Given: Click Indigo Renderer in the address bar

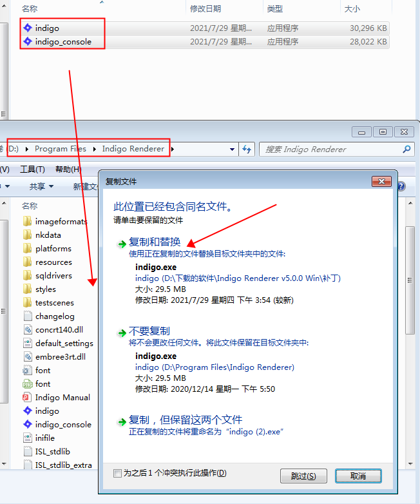Looking at the screenshot, I should (133, 149).
